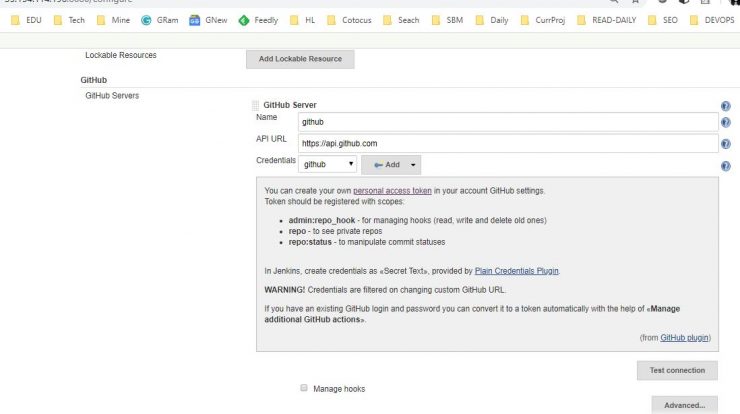Open the EDU bookmarks folder
Screen dimensions: 740x414
(x=26, y=20)
